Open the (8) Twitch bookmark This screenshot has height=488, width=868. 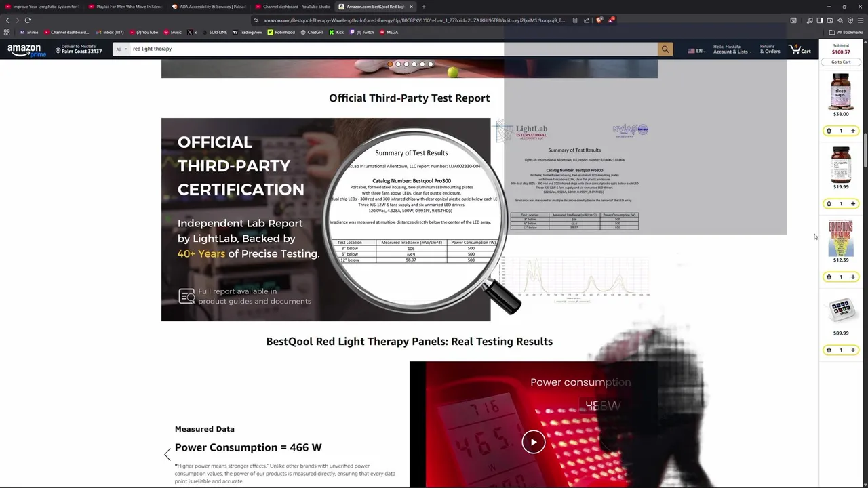point(362,32)
